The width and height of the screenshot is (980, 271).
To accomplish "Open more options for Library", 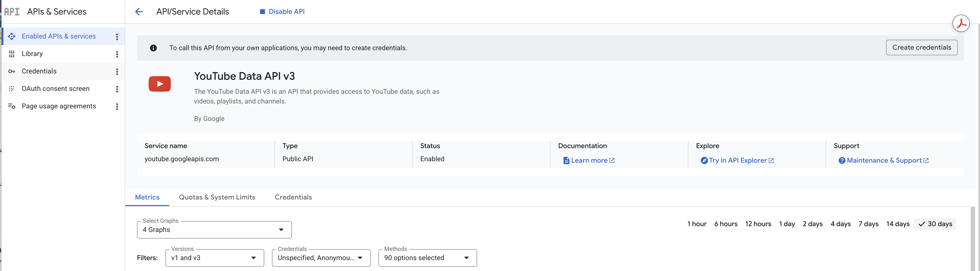I will [117, 54].
